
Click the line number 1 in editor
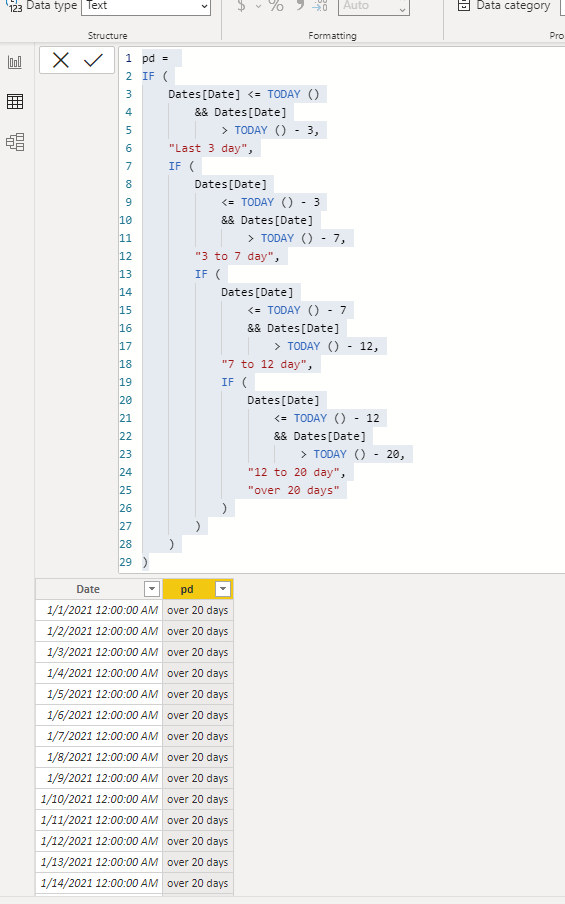tap(129, 58)
